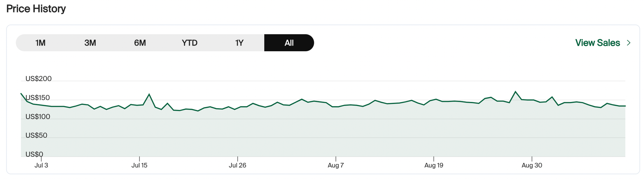The width and height of the screenshot is (644, 179).
Task: Click the US$0 baseline label
Action: pyautogui.click(x=34, y=154)
